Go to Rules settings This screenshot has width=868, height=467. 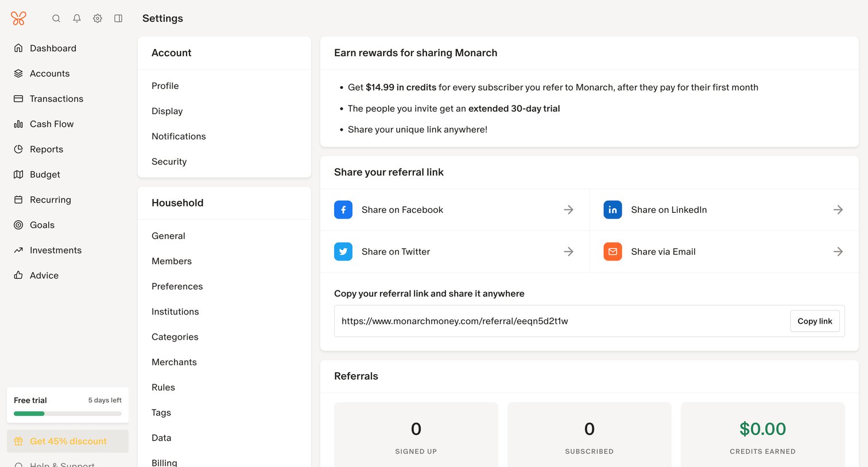(x=224, y=387)
